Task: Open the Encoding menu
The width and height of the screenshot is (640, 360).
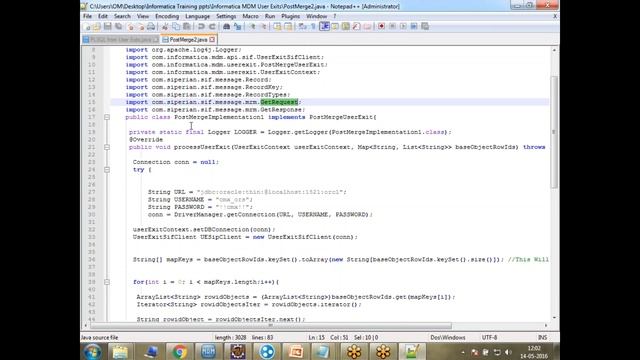Action: (167, 16)
